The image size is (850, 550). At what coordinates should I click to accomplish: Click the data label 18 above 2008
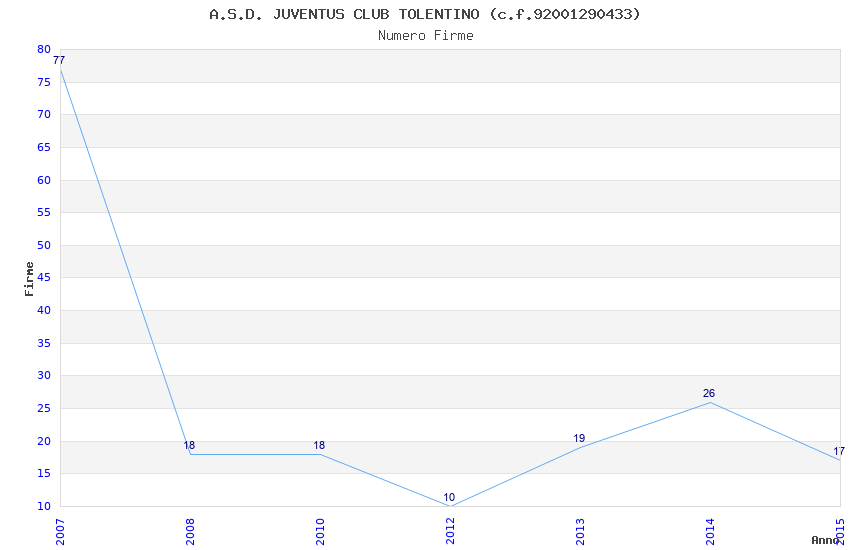click(x=189, y=445)
